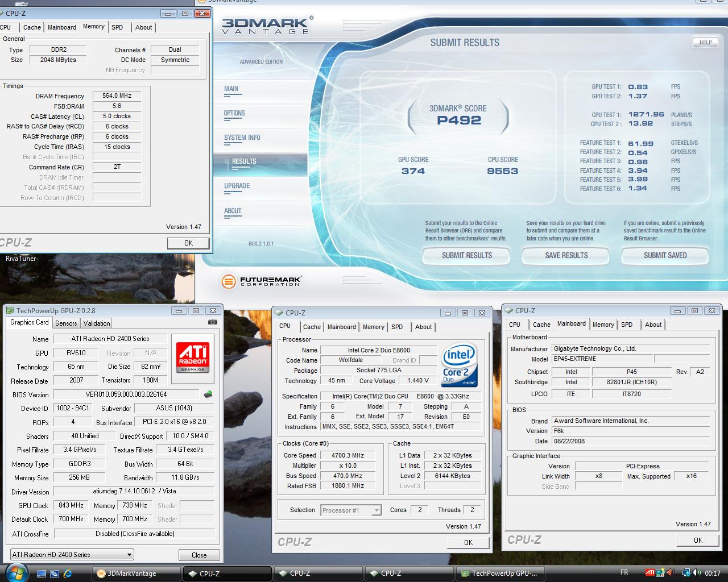Click the SUBMIT SAVED button

[665, 256]
